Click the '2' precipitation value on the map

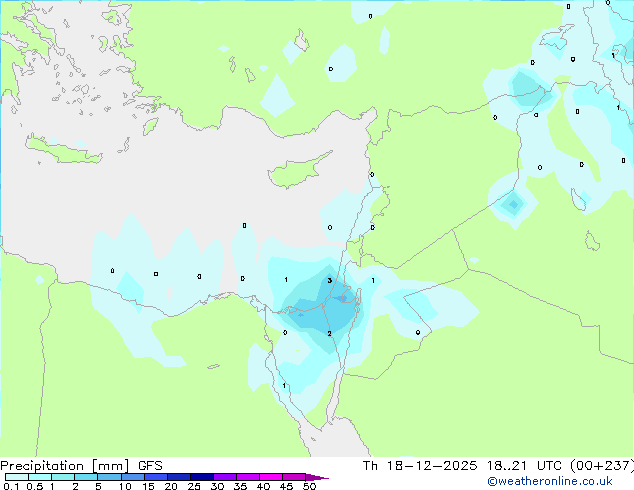pos(330,334)
